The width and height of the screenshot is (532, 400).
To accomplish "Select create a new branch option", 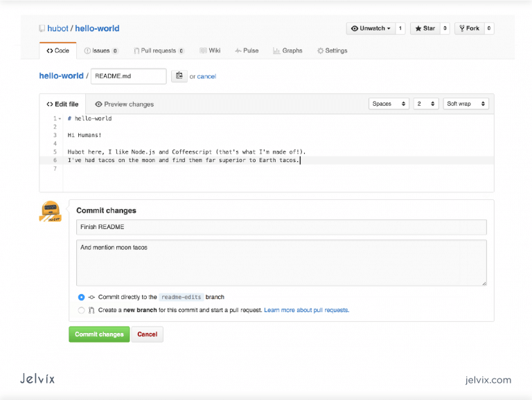I will pos(82,310).
